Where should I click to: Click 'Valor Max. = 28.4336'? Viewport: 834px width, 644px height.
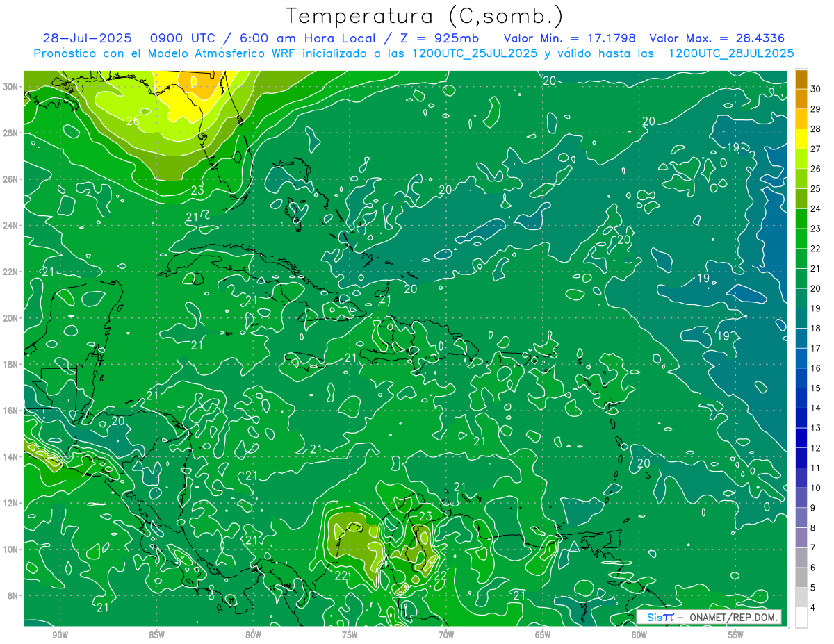(717, 38)
